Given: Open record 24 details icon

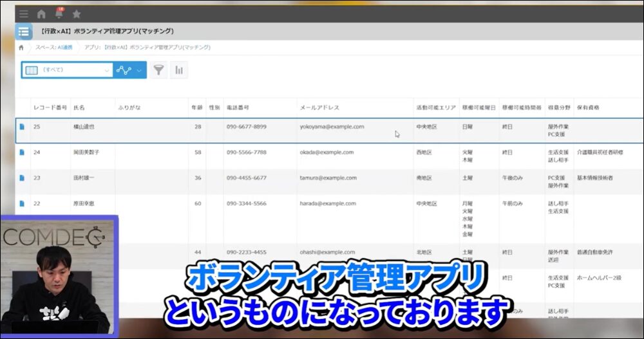Looking at the screenshot, I should click(22, 152).
